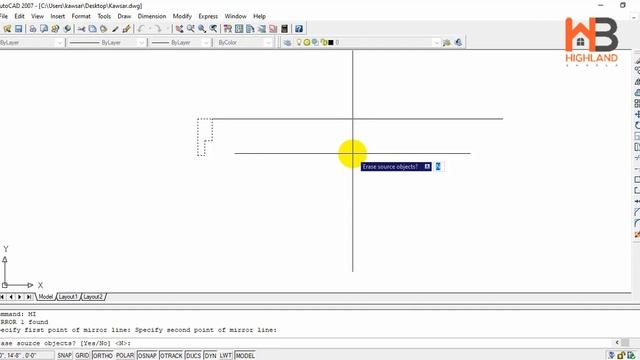The width and height of the screenshot is (640, 360).
Task: Switch to the Layout2 tab
Action: [93, 297]
